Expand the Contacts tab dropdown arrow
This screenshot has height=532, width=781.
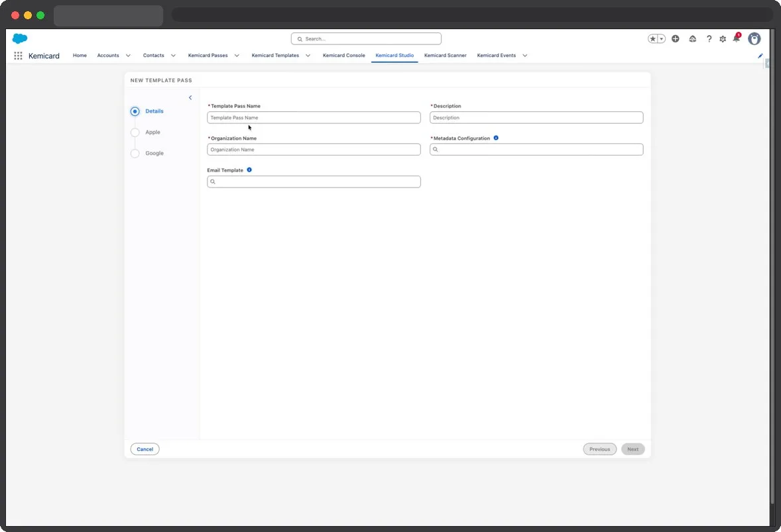coord(173,56)
